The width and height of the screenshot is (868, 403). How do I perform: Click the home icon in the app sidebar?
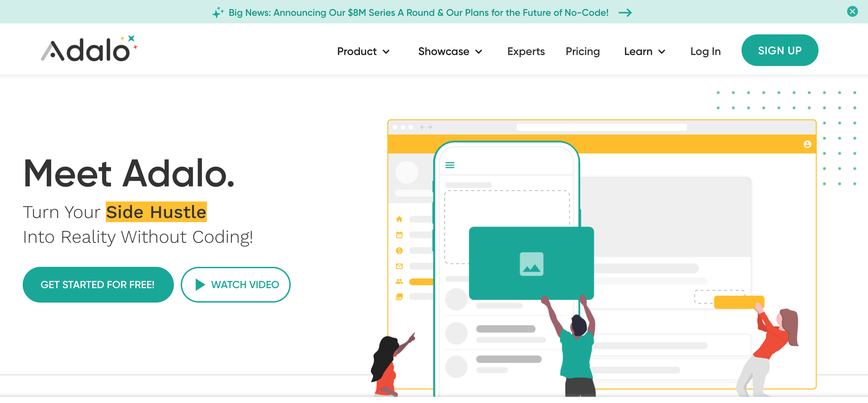(399, 219)
